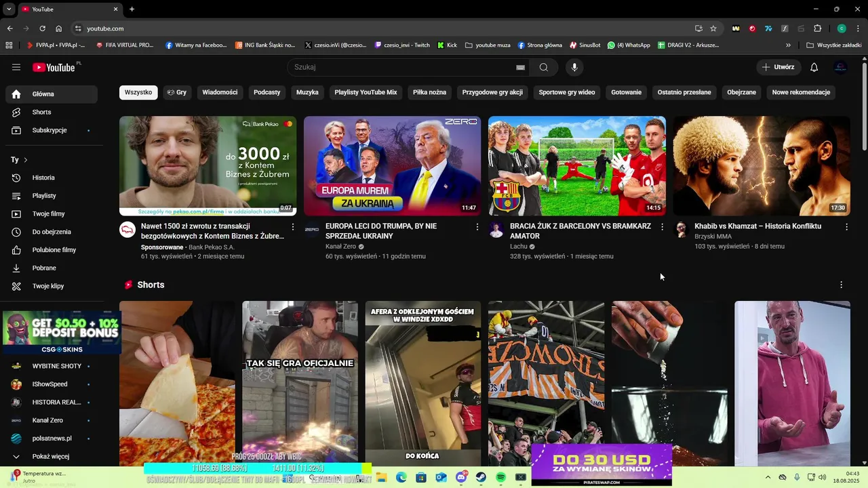This screenshot has height=488, width=868.
Task: Open Pobrane downloads
Action: pyautogui.click(x=52, y=268)
